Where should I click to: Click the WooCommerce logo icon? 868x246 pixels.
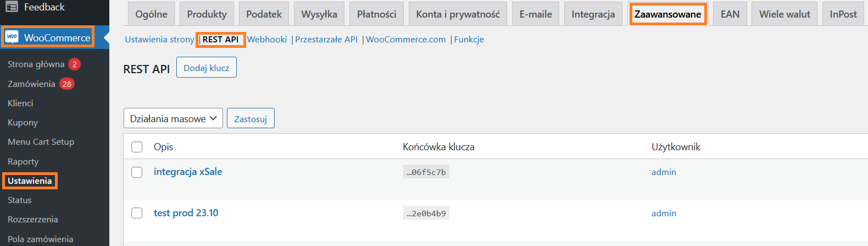[12, 37]
